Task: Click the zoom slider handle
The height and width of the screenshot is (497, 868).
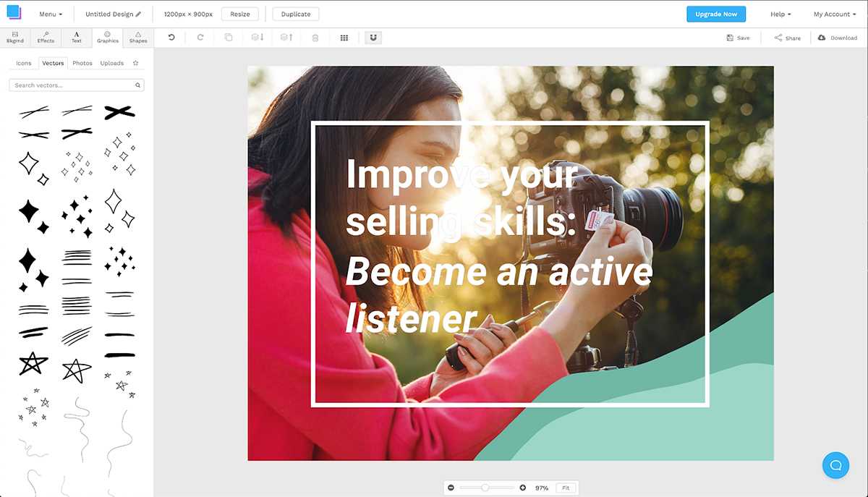Action: tap(485, 488)
